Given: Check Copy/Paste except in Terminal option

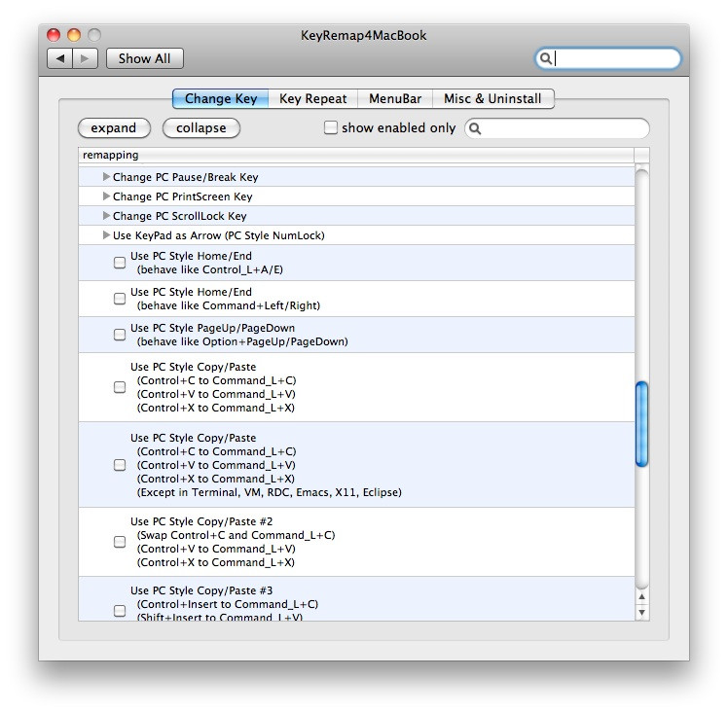Looking at the screenshot, I should click(120, 465).
